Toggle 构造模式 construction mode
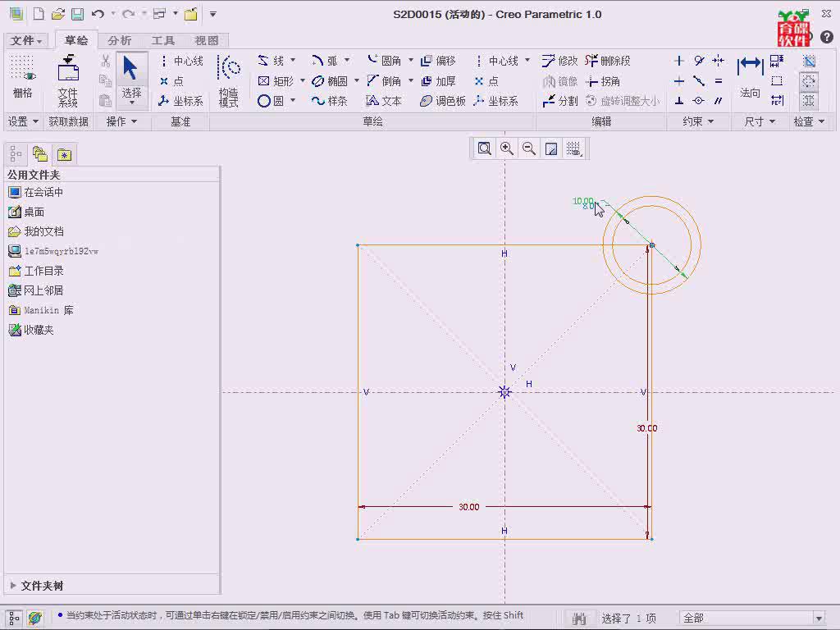 click(x=229, y=80)
